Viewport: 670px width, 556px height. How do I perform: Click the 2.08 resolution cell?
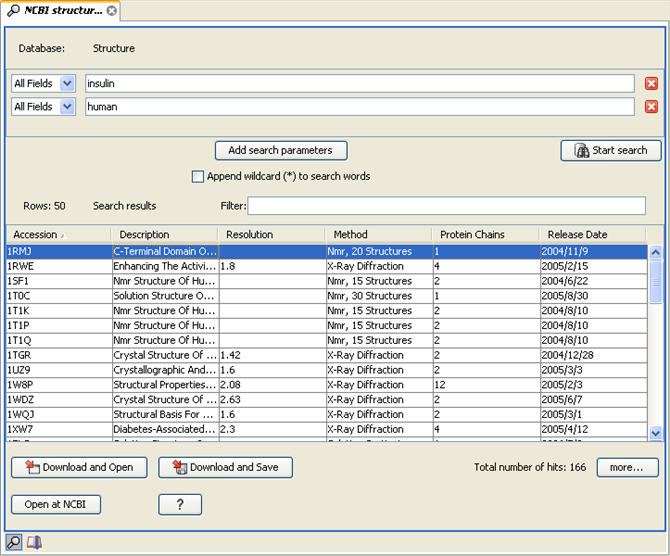(x=273, y=385)
